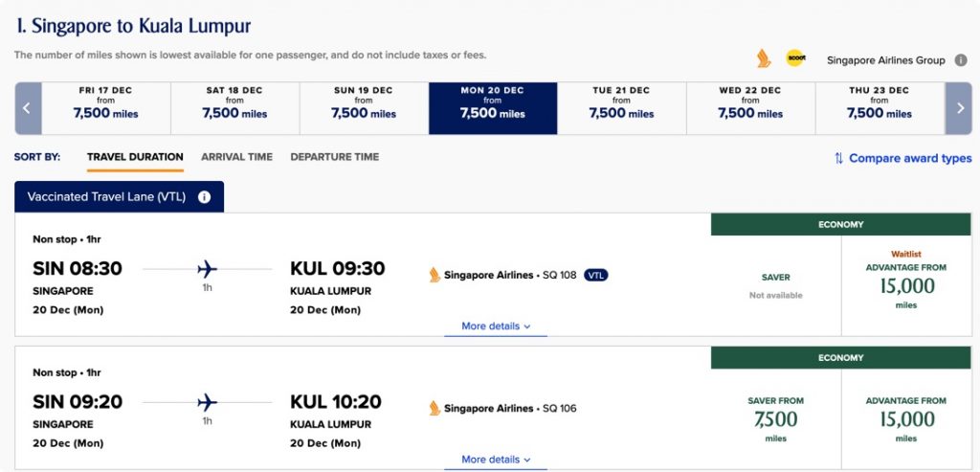Select Advantage 15,000 miles fare for SQ 106
The height and width of the screenshot is (472, 980).
pos(906,418)
